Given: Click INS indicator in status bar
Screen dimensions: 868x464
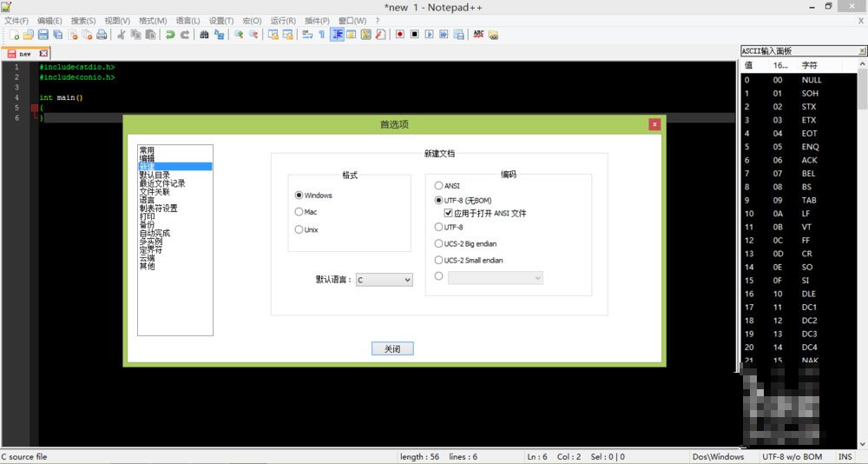Looking at the screenshot, I should pyautogui.click(x=845, y=457).
